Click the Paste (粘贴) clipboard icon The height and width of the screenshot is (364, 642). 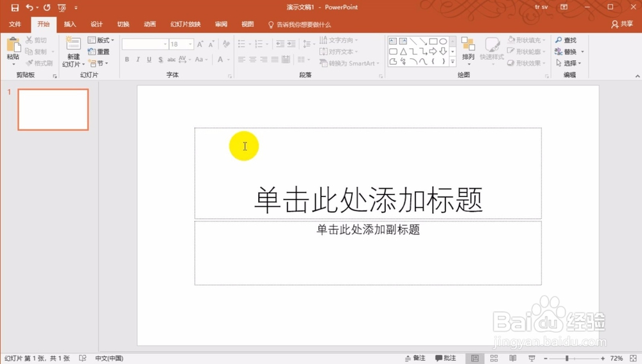[x=13, y=45]
